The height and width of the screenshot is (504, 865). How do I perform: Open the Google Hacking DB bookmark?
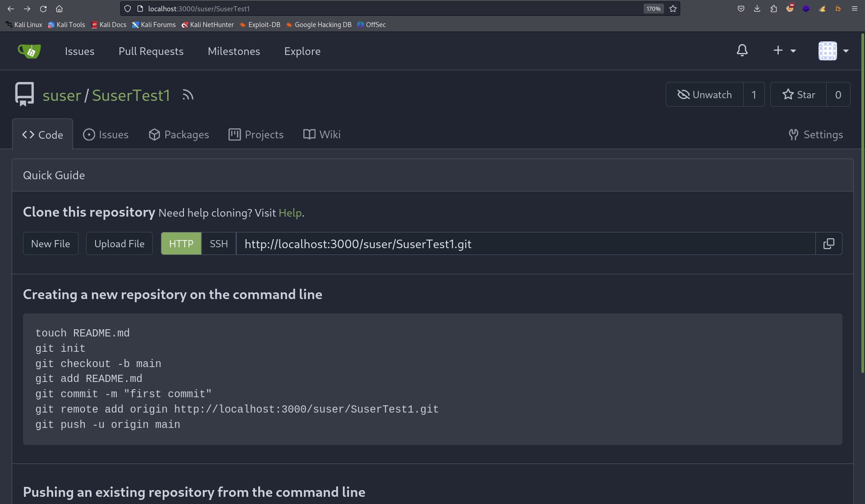[x=319, y=25]
